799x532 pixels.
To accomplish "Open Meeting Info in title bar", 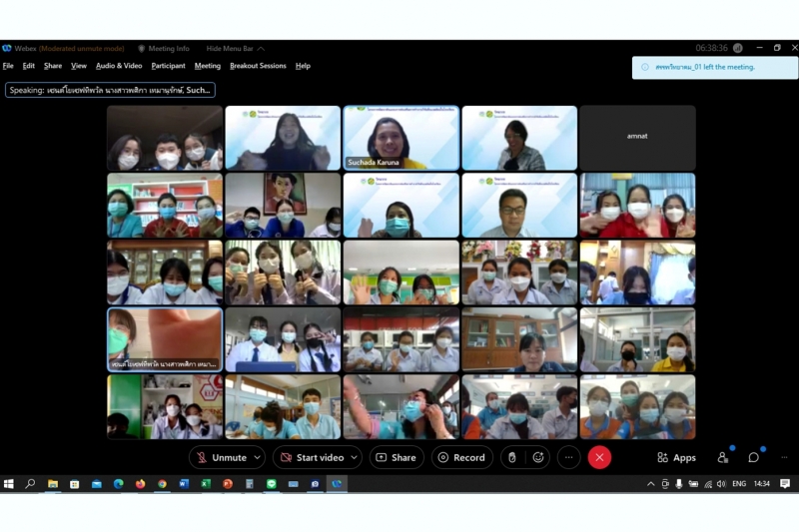I will pyautogui.click(x=164, y=48).
